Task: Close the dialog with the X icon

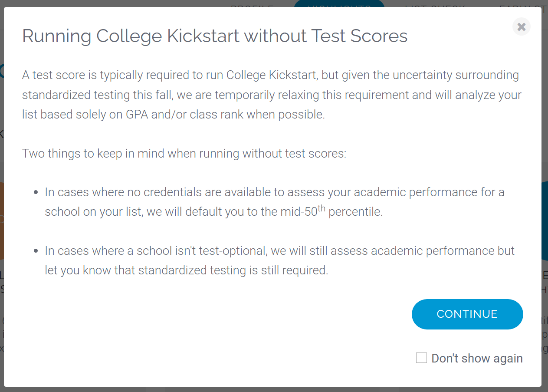Action: tap(521, 26)
